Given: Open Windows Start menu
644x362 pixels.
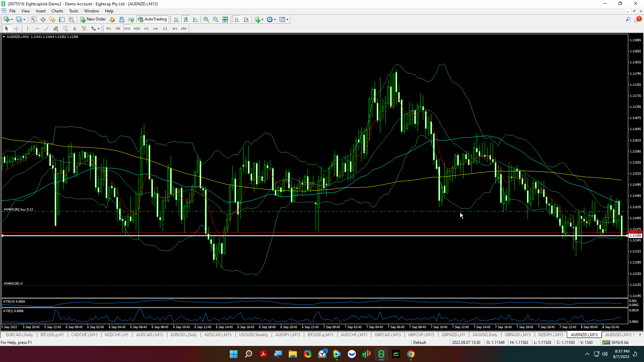Looking at the screenshot, I should 233,354.
